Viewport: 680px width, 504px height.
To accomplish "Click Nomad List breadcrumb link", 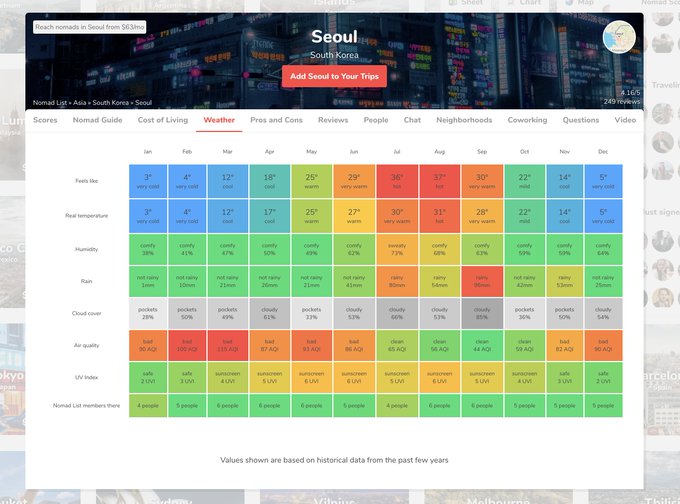I will pyautogui.click(x=50, y=103).
